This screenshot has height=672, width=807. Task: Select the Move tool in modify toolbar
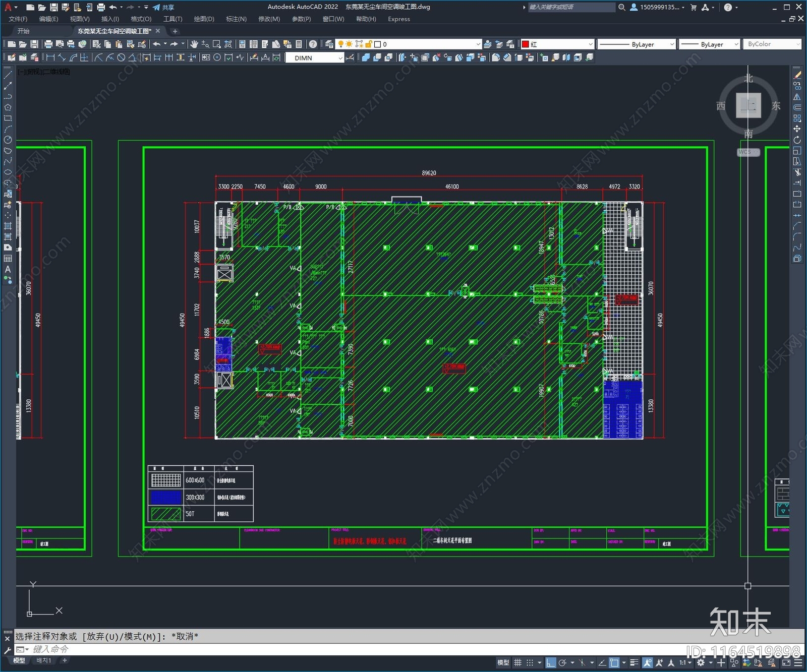[x=797, y=129]
